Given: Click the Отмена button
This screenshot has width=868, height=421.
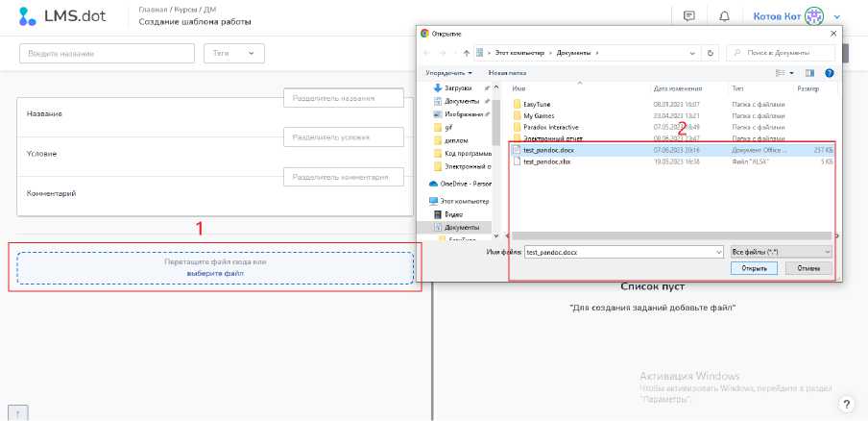Looking at the screenshot, I should tap(808, 269).
